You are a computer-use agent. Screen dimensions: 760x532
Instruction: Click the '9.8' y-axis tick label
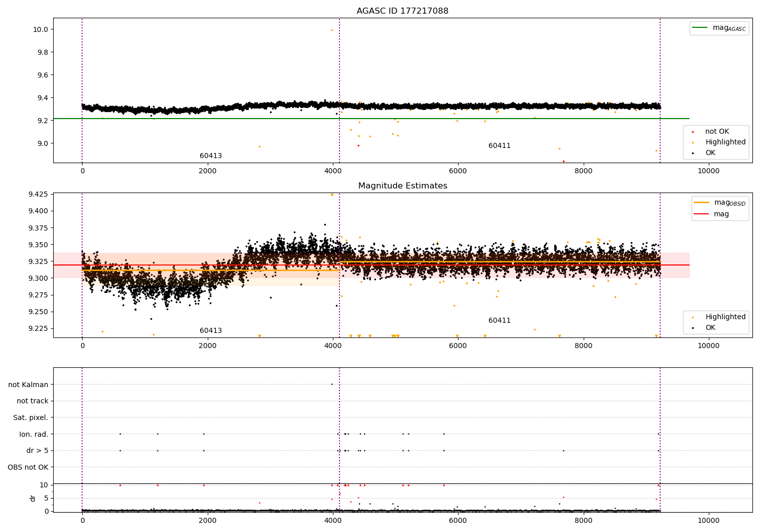[43, 52]
